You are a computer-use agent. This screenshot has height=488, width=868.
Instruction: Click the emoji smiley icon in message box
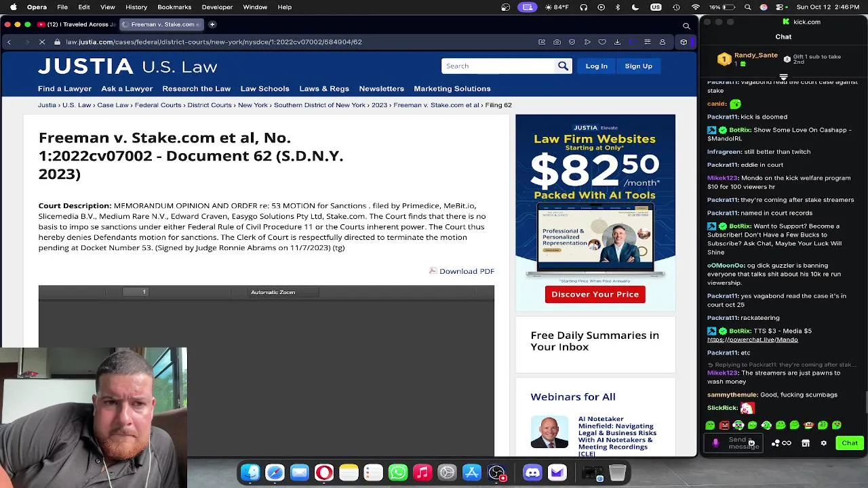click(x=751, y=443)
